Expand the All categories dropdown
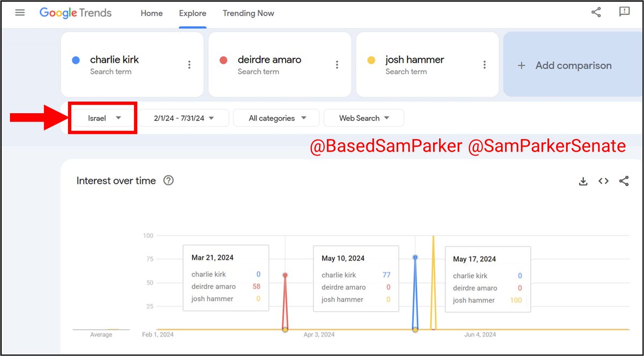The width and height of the screenshot is (644, 356). pyautogui.click(x=276, y=118)
